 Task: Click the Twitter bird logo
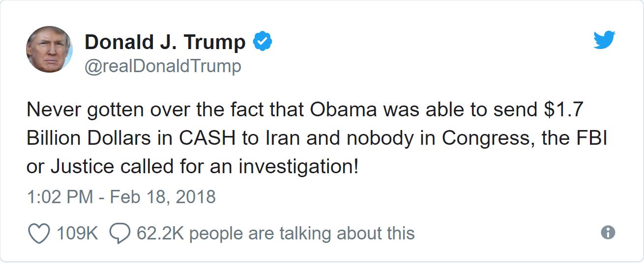[605, 40]
